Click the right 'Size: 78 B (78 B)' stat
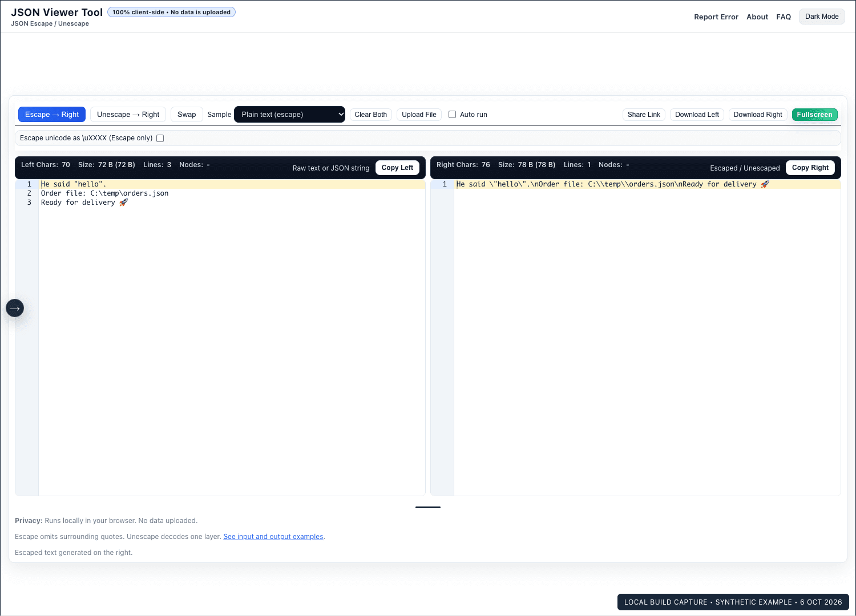Screen dimensions: 856x616 pos(527,165)
